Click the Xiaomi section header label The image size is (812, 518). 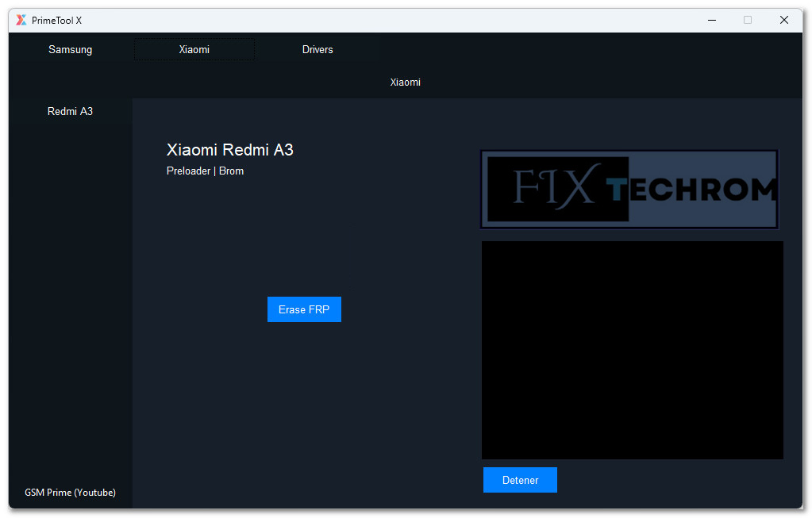click(405, 82)
